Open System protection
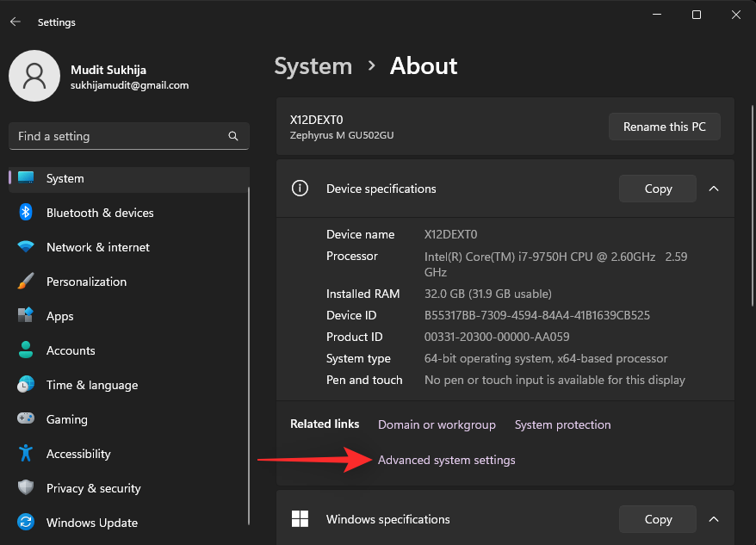Screen dimensions: 756x545 (x=562, y=424)
